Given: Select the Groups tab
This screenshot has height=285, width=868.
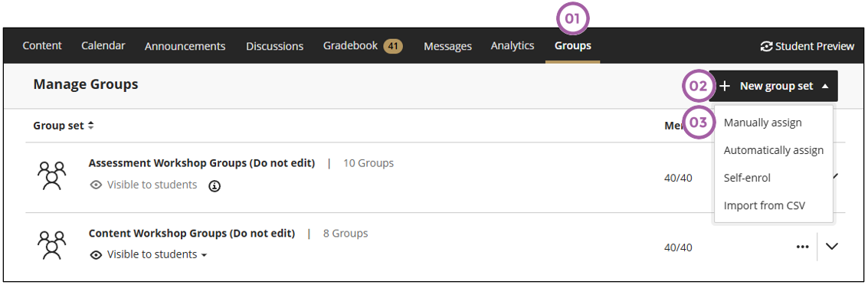Looking at the screenshot, I should tap(572, 45).
